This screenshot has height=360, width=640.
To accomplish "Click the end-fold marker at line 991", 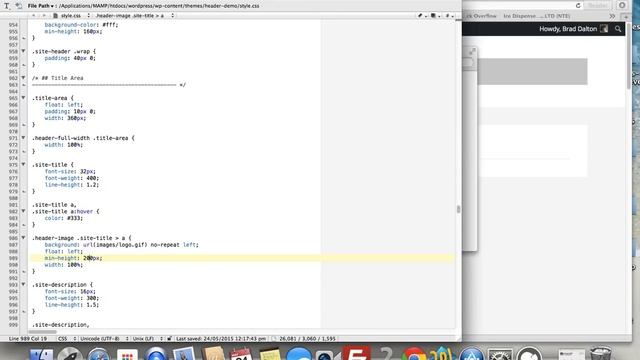I will point(23,271).
